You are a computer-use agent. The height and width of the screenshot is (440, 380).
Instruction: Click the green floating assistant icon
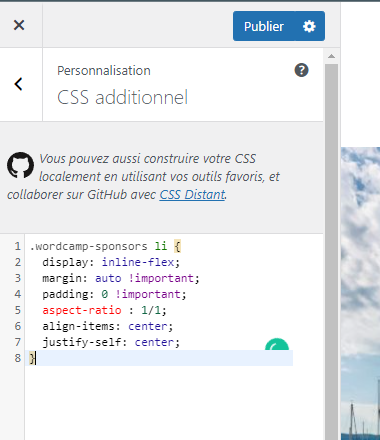277,344
